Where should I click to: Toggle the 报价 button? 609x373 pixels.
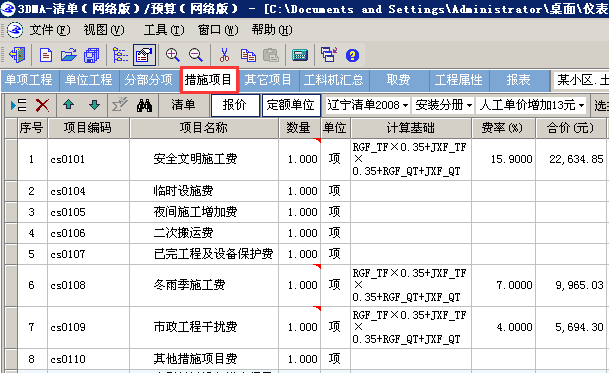235,105
